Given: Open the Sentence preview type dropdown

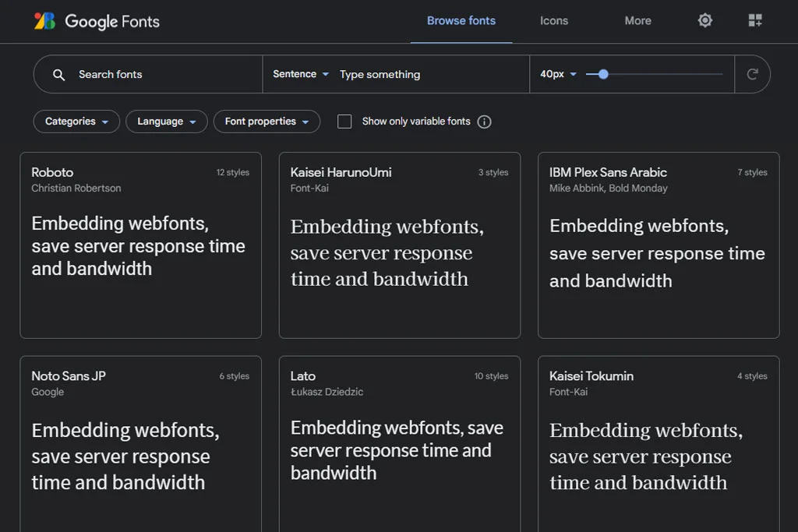Looking at the screenshot, I should (x=301, y=74).
